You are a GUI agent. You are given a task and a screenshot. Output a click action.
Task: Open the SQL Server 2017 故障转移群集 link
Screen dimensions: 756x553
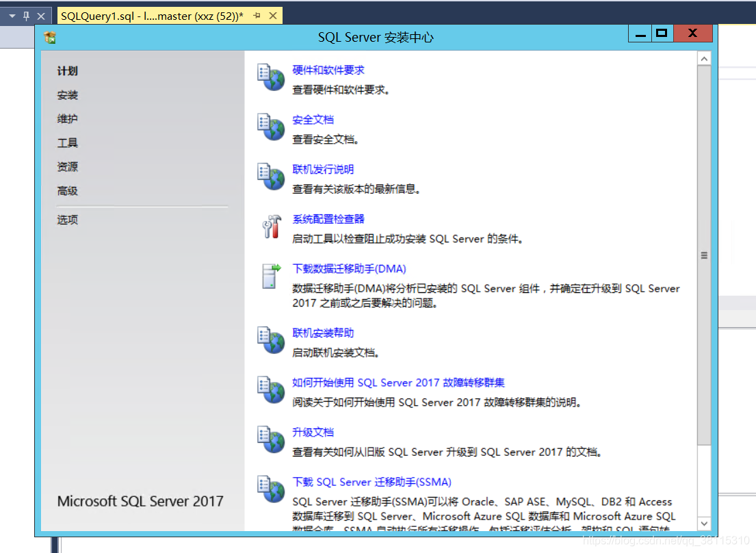pyautogui.click(x=398, y=383)
